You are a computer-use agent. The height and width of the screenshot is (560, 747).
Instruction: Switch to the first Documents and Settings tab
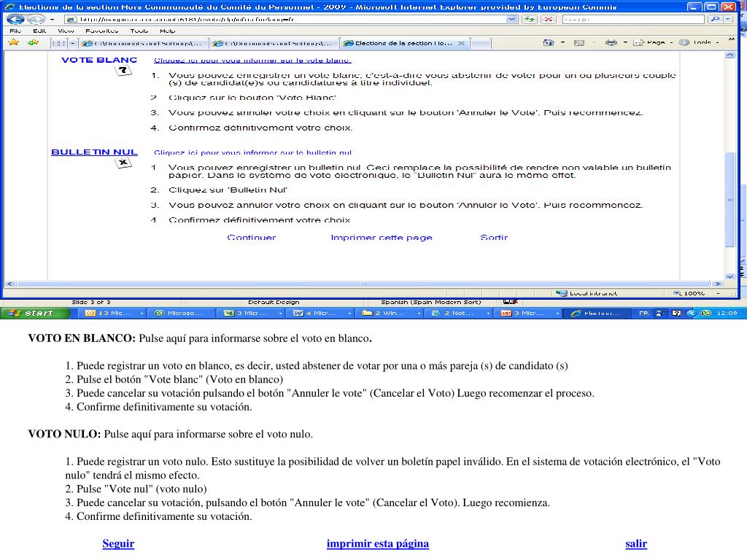142,43
